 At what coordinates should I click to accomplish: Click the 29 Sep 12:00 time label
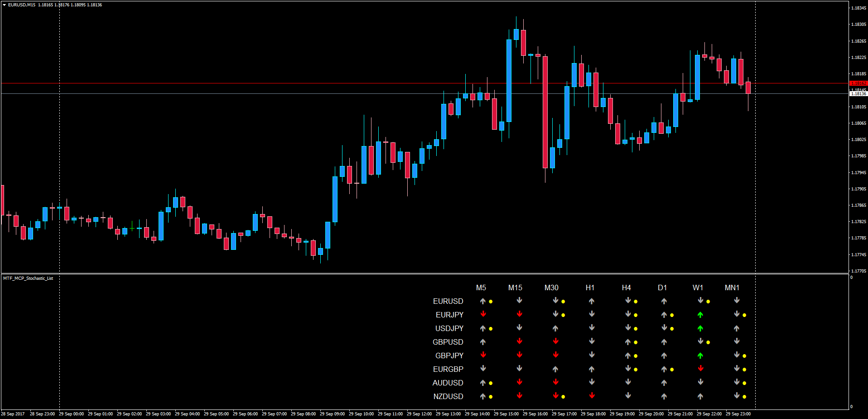pos(419,414)
